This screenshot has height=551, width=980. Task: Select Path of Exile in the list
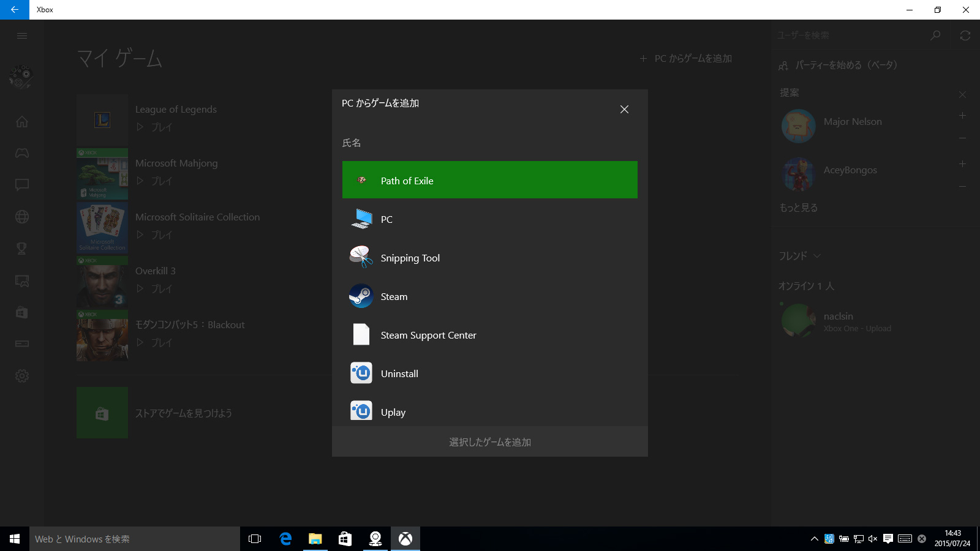(x=489, y=180)
